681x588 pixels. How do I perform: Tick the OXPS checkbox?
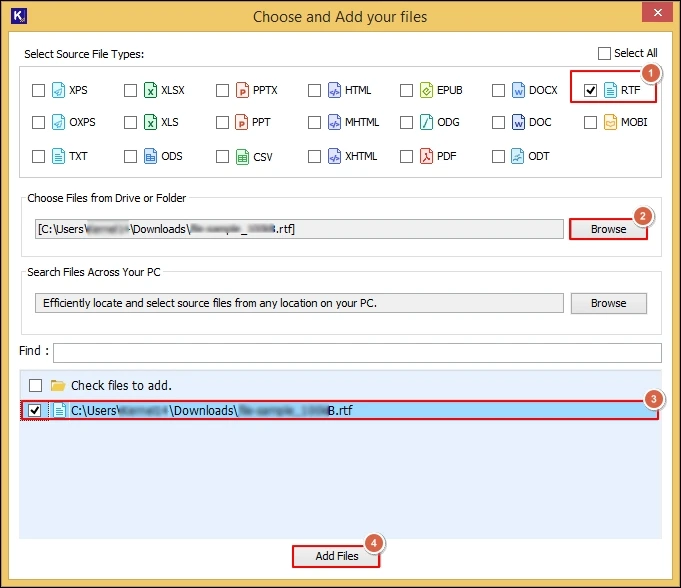38,122
